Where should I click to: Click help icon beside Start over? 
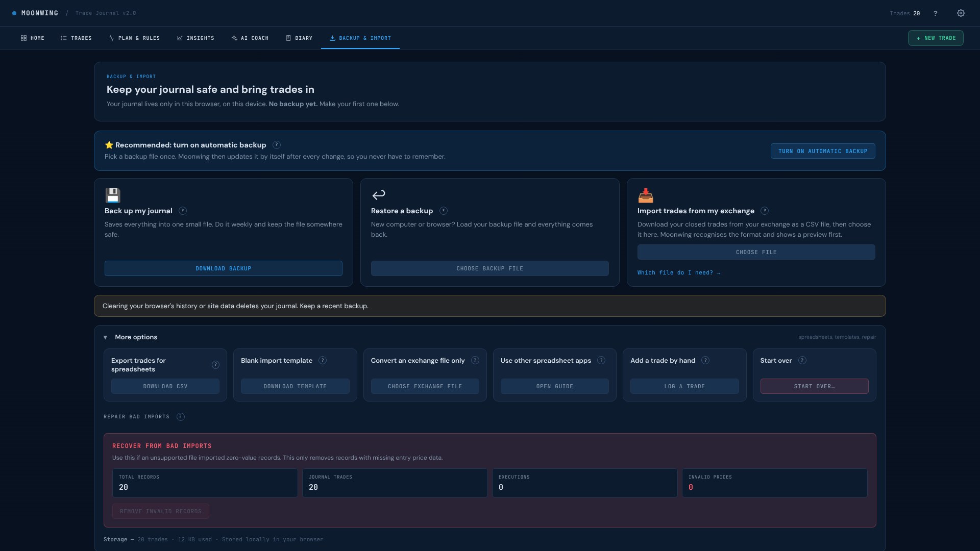tap(802, 360)
